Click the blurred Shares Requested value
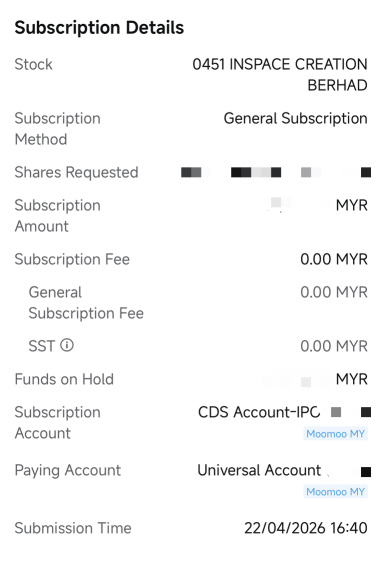Screen dimensions: 385x571 (276, 172)
